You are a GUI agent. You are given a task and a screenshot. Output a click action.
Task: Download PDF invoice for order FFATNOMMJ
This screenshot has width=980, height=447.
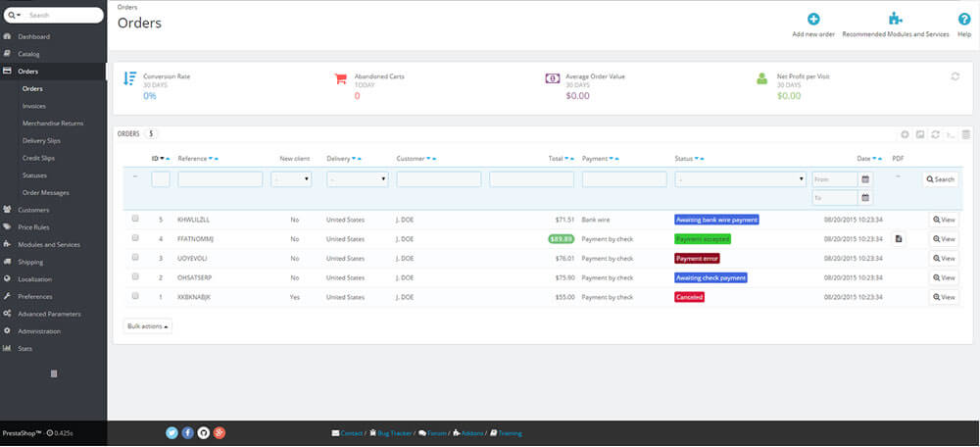click(899, 238)
